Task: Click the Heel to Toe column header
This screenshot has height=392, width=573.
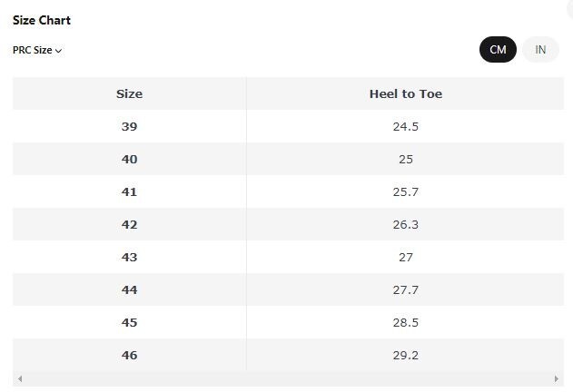Action: [405, 93]
